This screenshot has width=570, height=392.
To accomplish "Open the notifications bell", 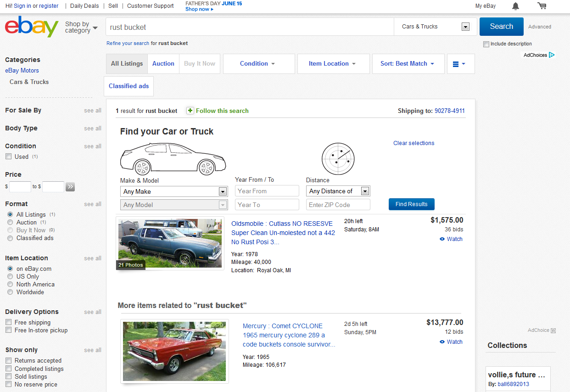I will pyautogui.click(x=515, y=6).
